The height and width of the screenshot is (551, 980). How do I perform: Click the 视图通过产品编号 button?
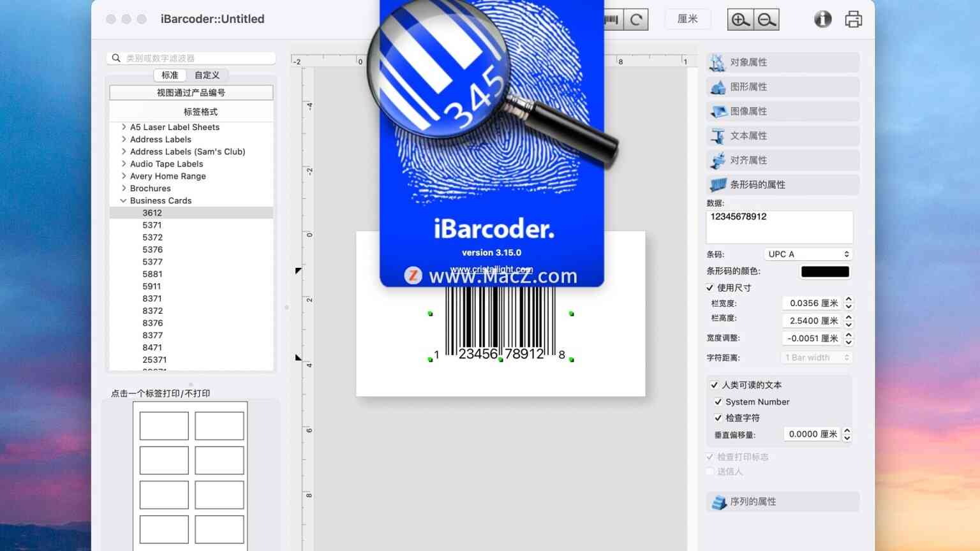(191, 92)
